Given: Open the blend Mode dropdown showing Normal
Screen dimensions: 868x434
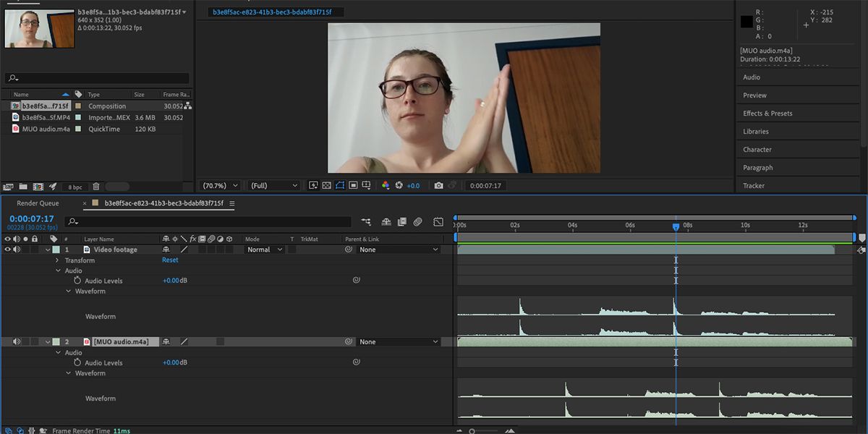Looking at the screenshot, I should click(262, 249).
